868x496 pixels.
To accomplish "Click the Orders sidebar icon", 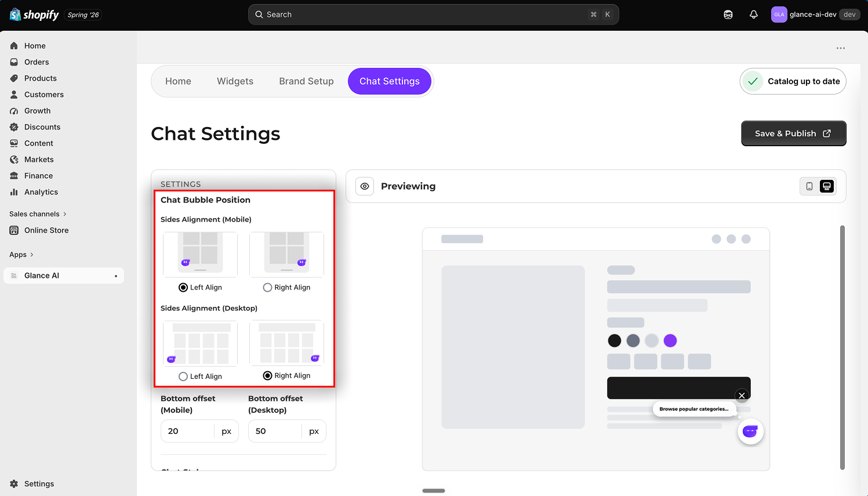I will click(x=14, y=62).
